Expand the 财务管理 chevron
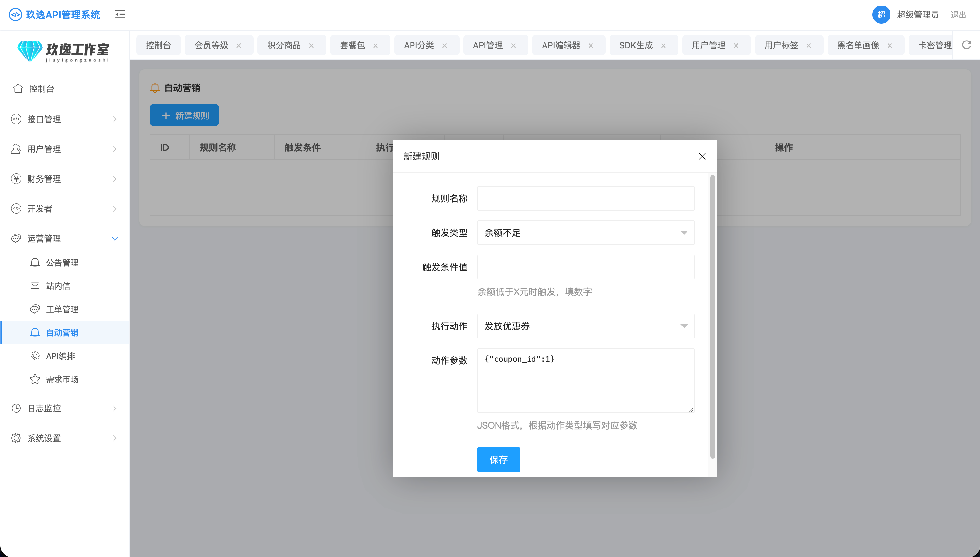This screenshot has width=980, height=557. (114, 179)
